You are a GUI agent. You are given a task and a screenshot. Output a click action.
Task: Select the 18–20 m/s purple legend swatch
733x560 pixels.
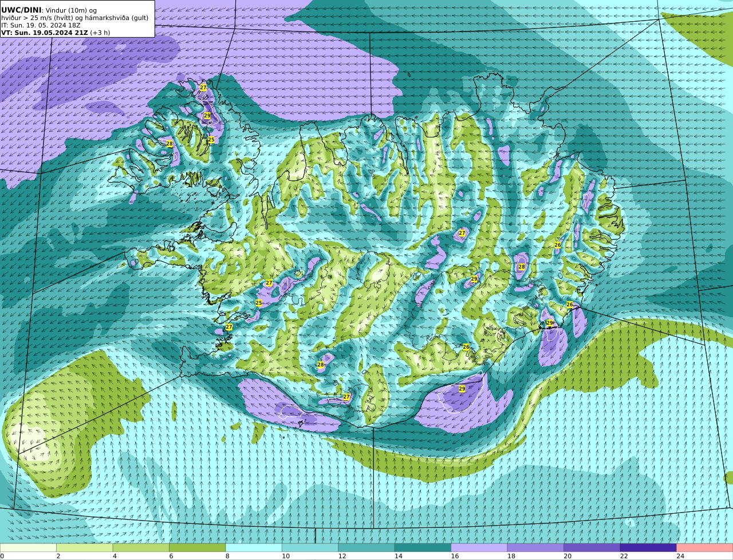[x=535, y=547]
